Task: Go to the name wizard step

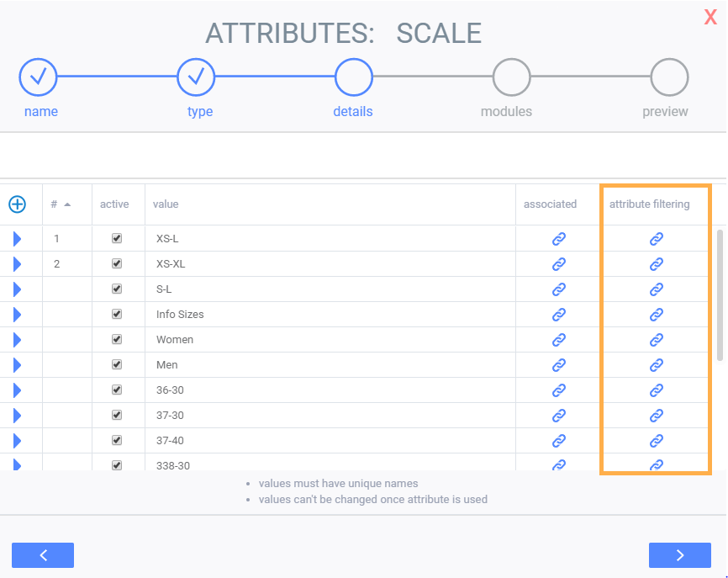Action: (x=38, y=78)
